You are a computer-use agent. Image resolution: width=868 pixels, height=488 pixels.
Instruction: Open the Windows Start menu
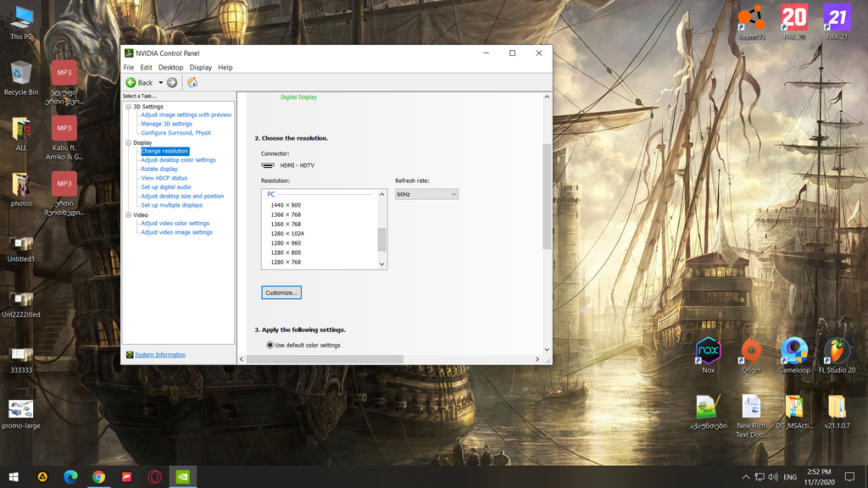click(14, 477)
